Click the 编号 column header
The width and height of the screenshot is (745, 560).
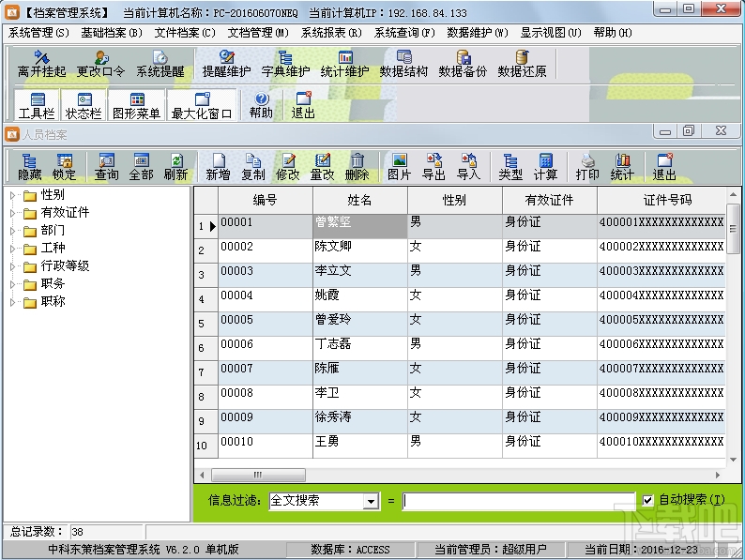(x=266, y=200)
